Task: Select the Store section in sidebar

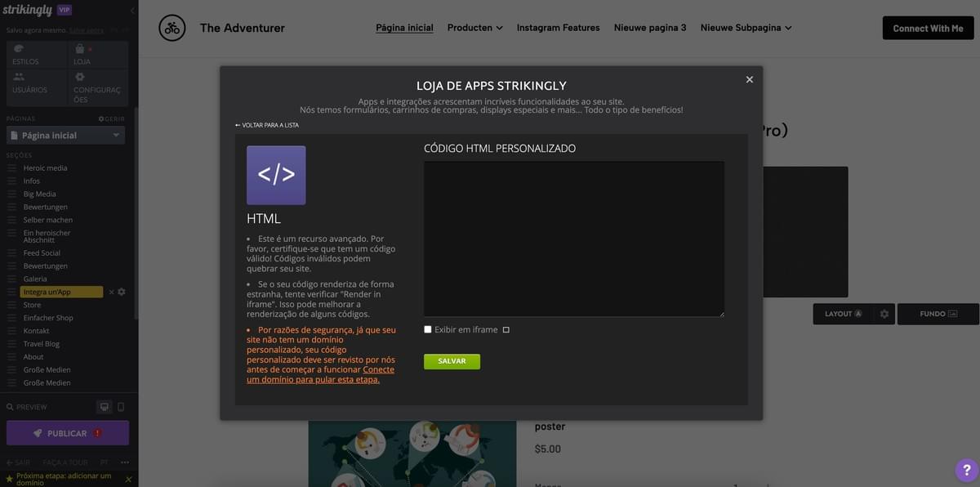Action: pyautogui.click(x=32, y=305)
